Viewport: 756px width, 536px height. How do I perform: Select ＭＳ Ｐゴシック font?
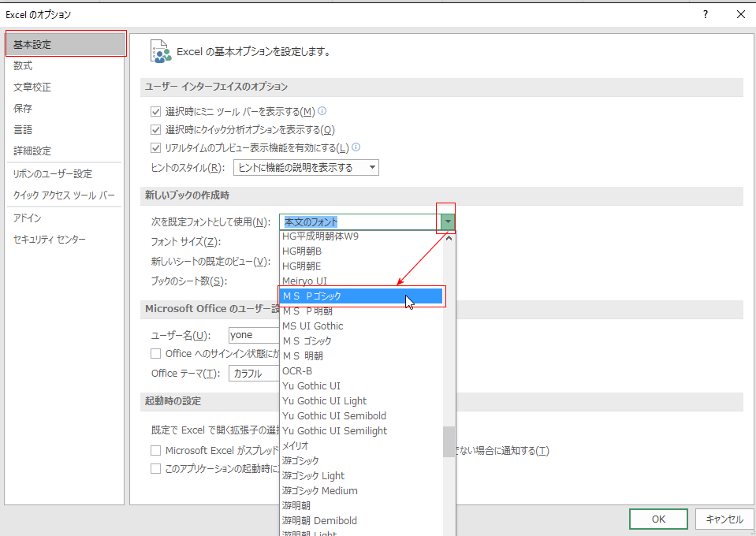tap(360, 296)
